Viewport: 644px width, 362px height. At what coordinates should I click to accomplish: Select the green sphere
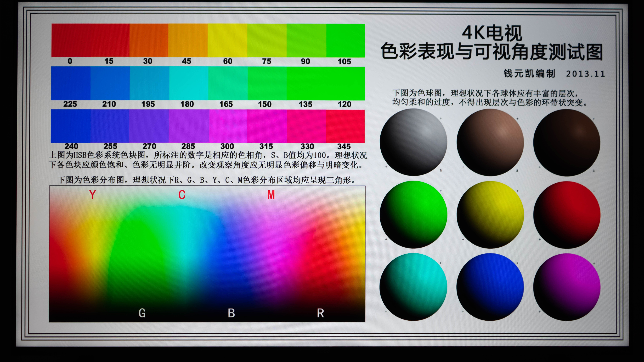click(x=413, y=215)
